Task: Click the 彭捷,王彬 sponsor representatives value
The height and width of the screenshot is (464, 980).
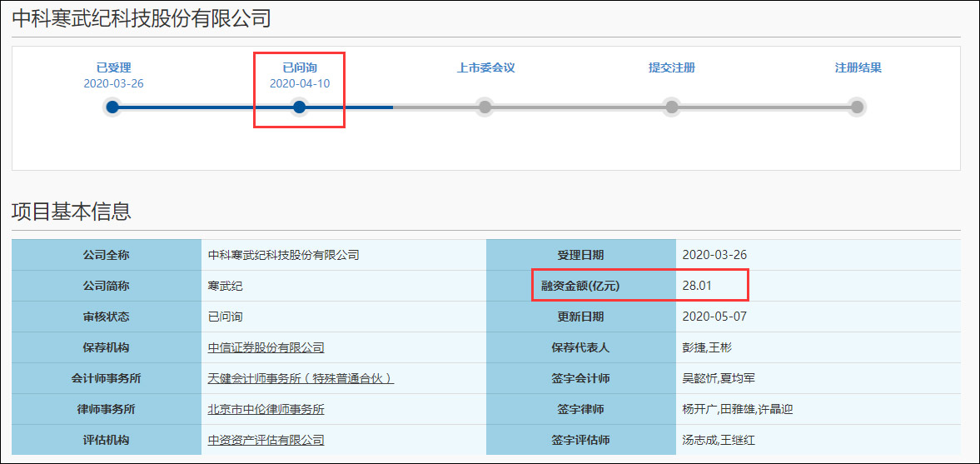Action: click(x=707, y=347)
